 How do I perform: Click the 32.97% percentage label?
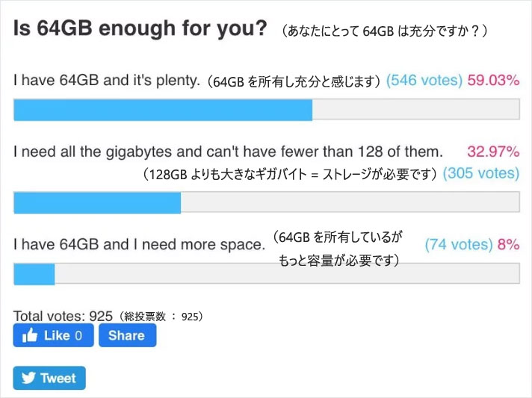(493, 152)
